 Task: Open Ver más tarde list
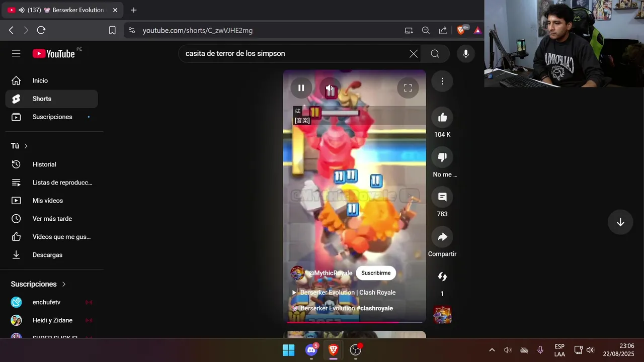pos(52,219)
